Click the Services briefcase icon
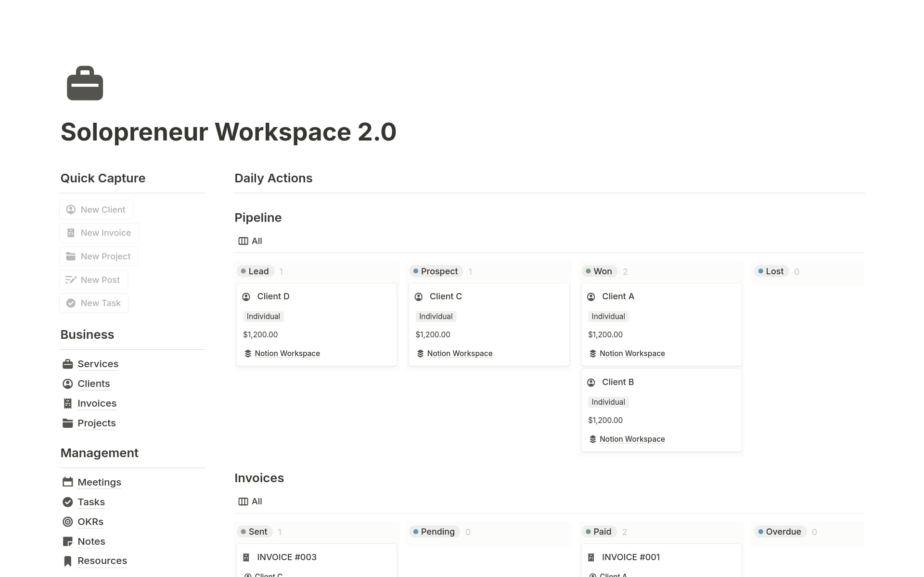 point(68,364)
